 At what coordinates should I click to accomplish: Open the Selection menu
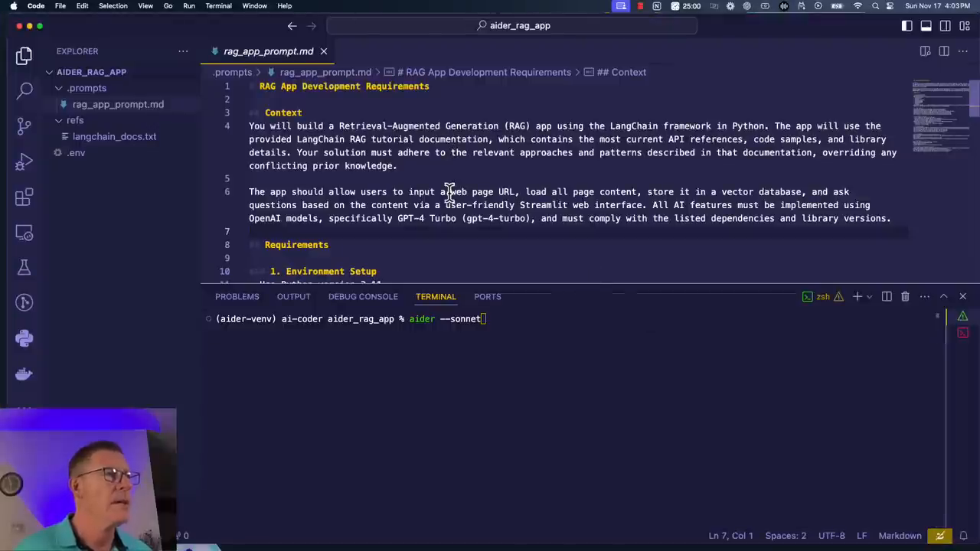(x=113, y=6)
